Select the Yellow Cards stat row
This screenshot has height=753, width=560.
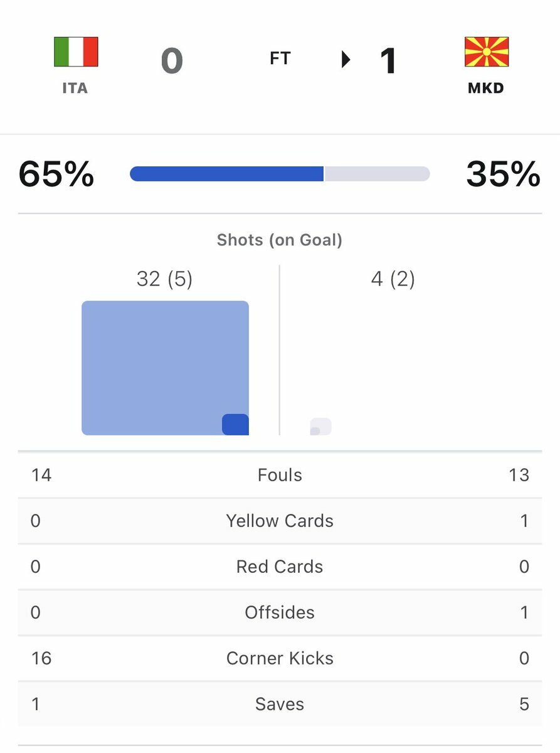[280, 521]
